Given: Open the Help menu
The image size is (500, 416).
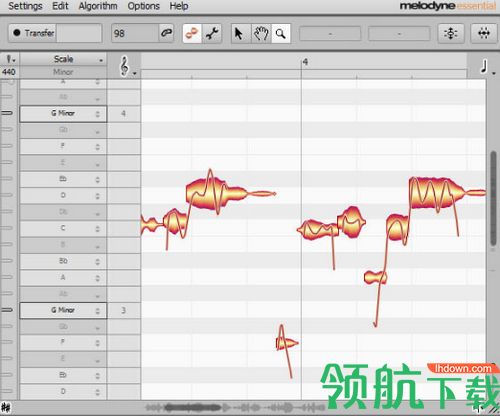Looking at the screenshot, I should (179, 6).
